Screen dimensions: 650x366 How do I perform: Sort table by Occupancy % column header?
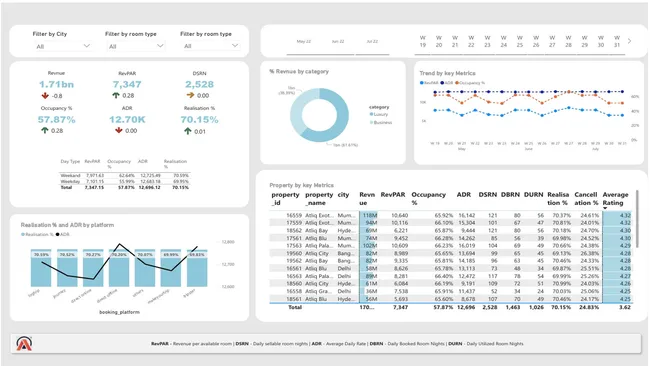click(x=428, y=199)
